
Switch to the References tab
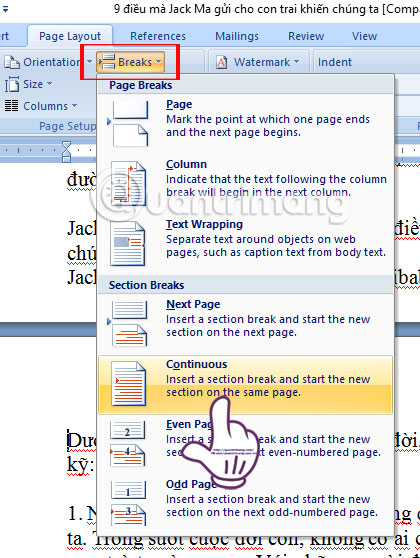(158, 36)
